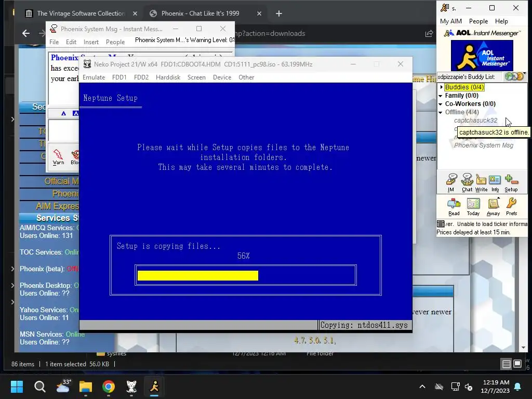Click the Phoenix System Msg window title icon

pyautogui.click(x=54, y=29)
